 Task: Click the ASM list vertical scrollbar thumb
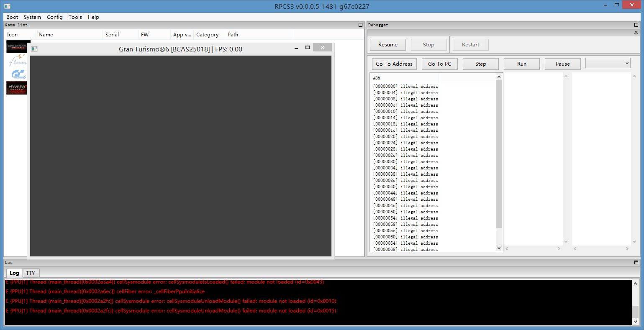pos(499,154)
